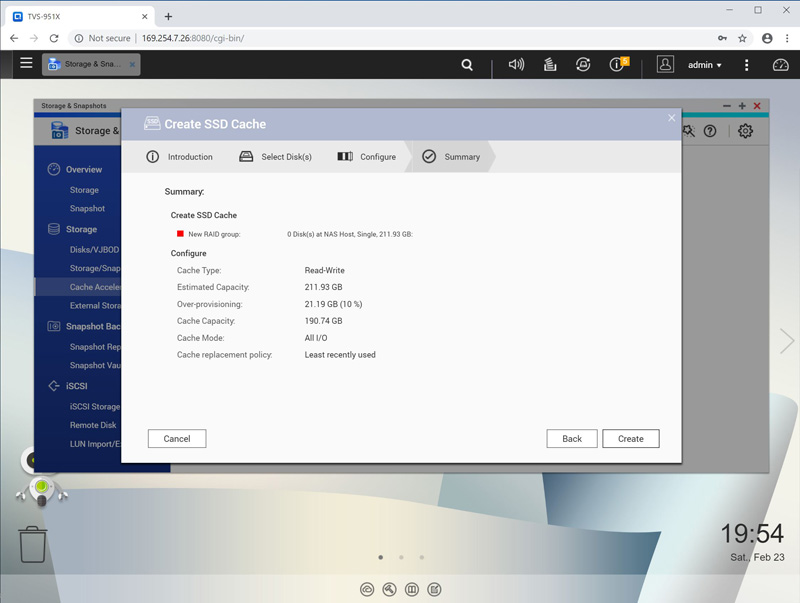Click the first bottom dock cloud icon

pyautogui.click(x=367, y=590)
